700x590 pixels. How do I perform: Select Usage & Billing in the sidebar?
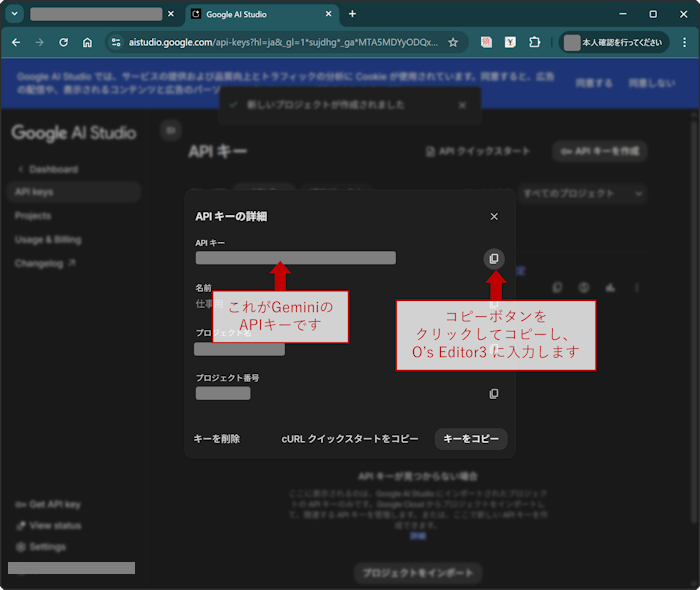click(48, 240)
